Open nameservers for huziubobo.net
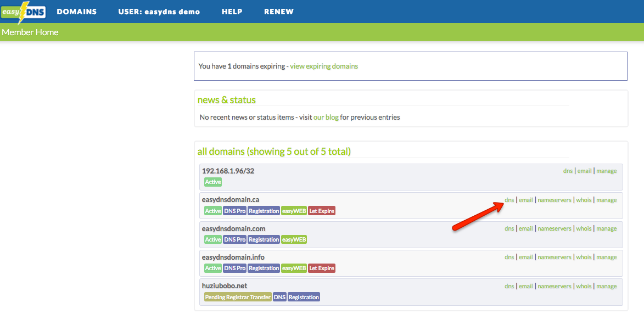This screenshot has height=319, width=644. pos(555,286)
